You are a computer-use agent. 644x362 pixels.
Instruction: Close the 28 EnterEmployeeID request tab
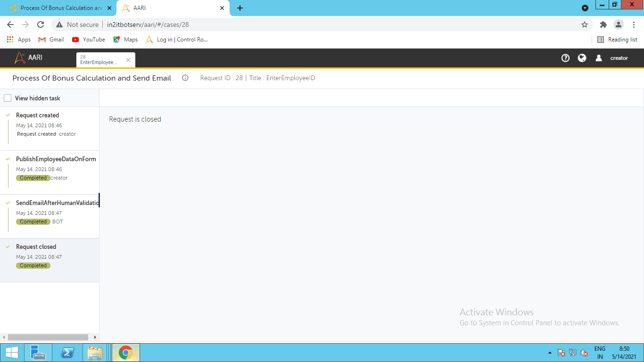point(128,60)
